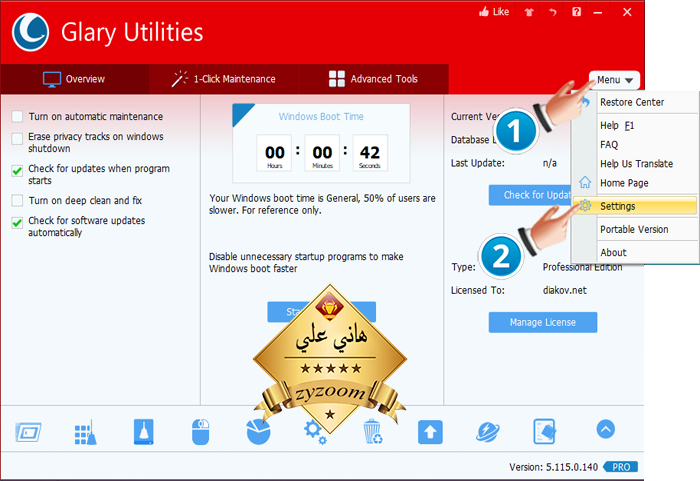Enable Turn on deep clean and fix
This screenshot has height=481, width=700.
coord(17,200)
